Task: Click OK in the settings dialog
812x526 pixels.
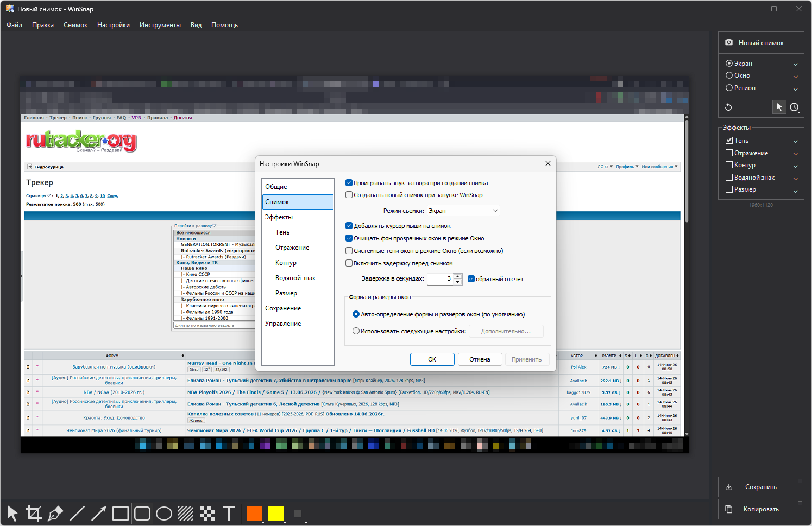Action: point(432,359)
